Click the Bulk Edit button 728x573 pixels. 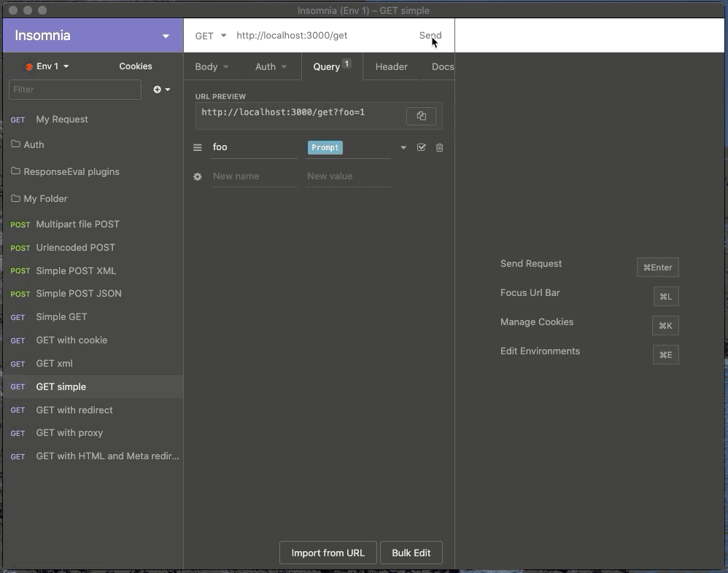click(x=411, y=553)
